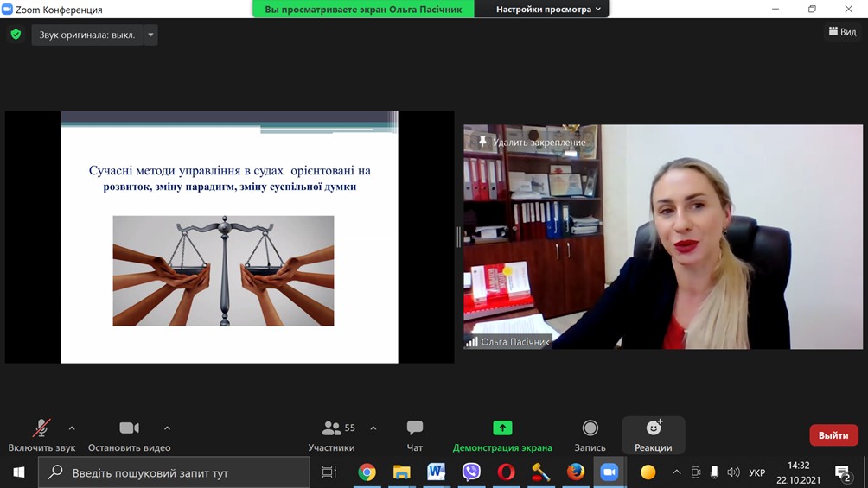Open Настройки просмотра view options menu
The height and width of the screenshot is (488, 868).
pos(548,9)
